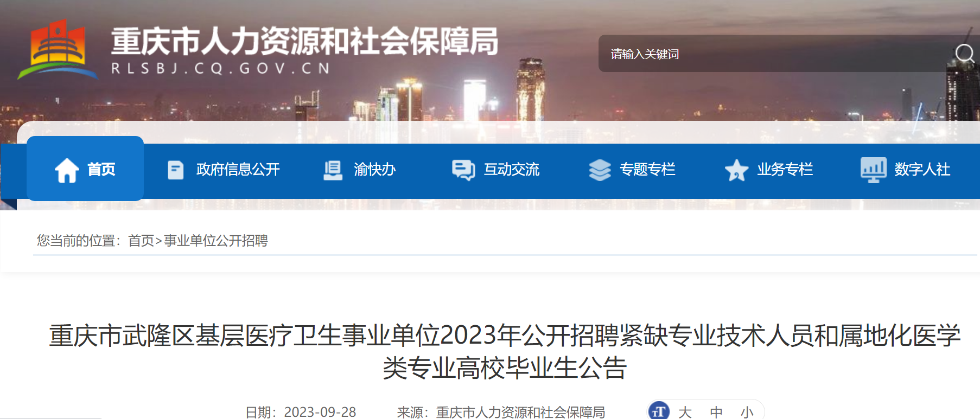Click the magnifying glass search icon
The height and width of the screenshot is (419, 980).
click(965, 54)
